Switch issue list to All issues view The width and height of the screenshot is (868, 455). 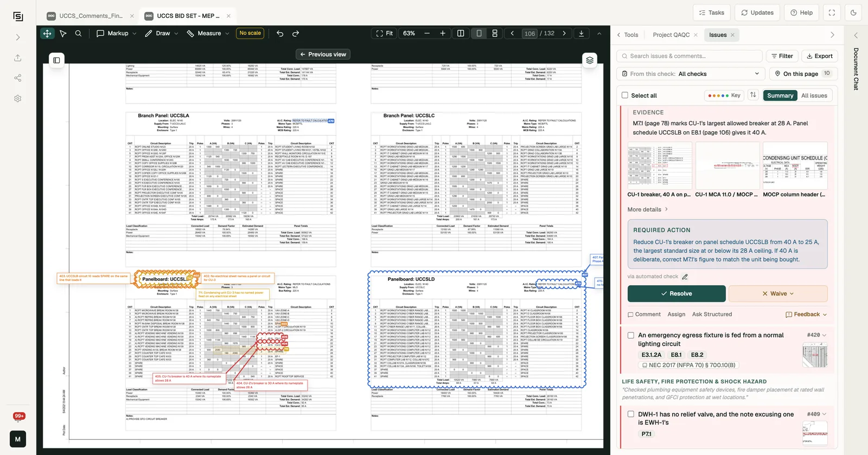[x=814, y=95]
